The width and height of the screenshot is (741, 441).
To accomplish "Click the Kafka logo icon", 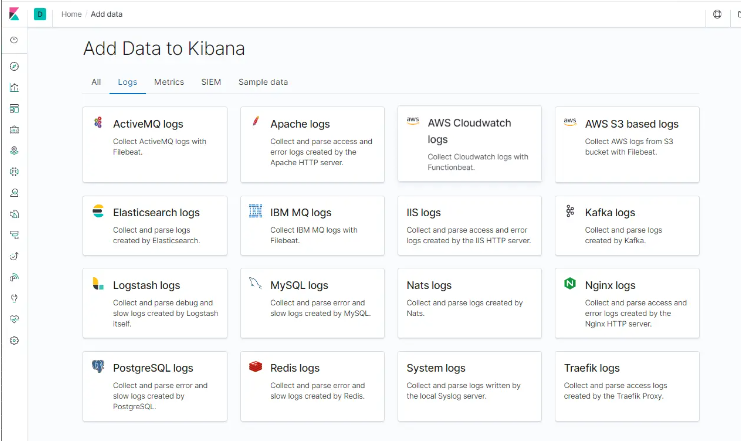I will (x=570, y=211).
